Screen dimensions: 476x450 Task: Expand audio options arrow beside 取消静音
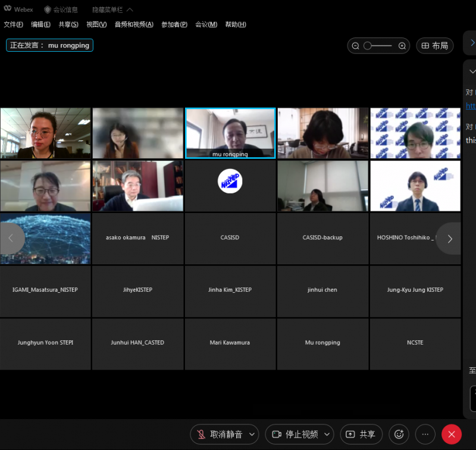tap(252, 435)
